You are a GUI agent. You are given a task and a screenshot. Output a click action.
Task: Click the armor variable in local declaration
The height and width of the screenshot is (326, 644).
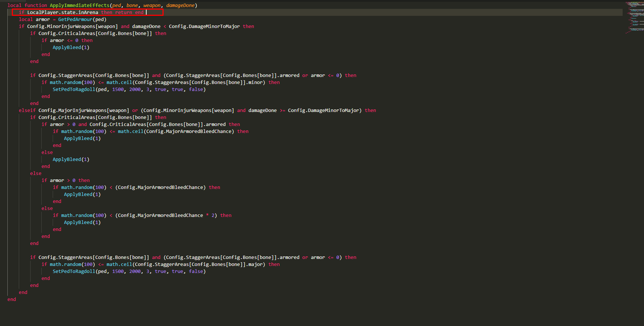click(x=43, y=20)
